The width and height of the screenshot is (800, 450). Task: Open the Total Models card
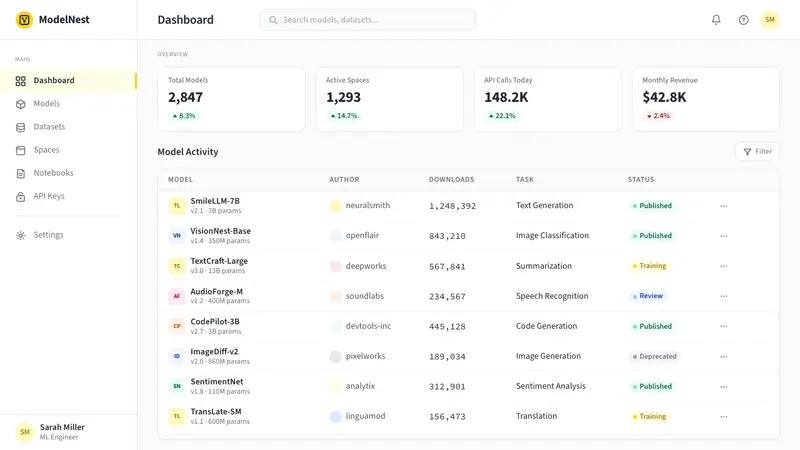tap(232, 99)
